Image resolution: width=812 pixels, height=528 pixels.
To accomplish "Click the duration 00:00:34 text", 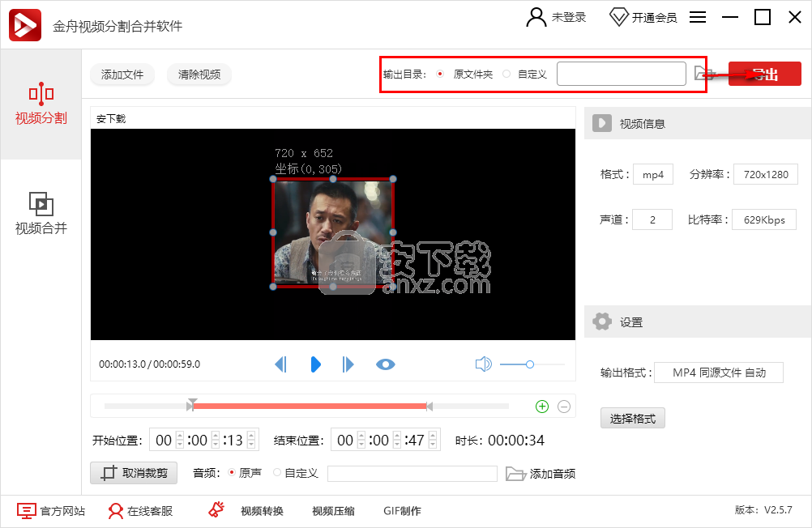I will [x=516, y=441].
